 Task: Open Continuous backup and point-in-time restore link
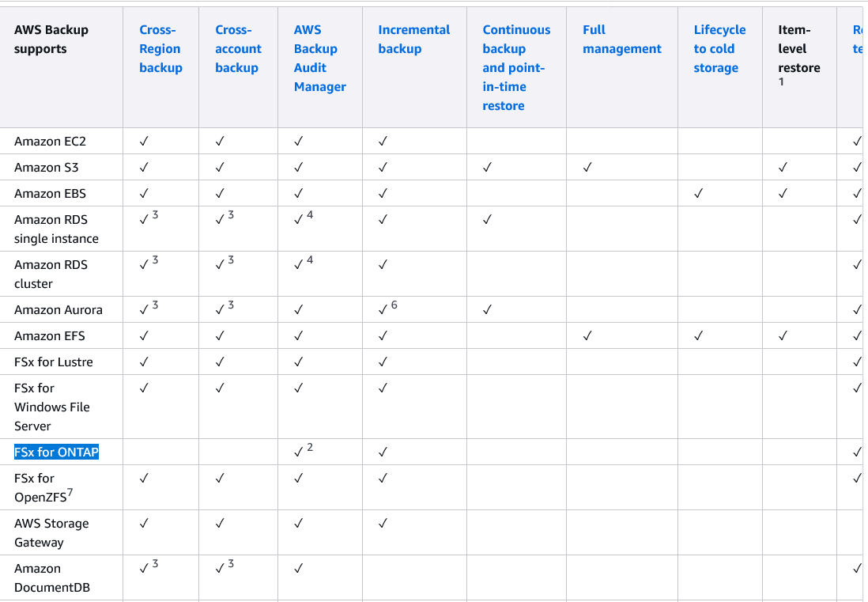[516, 68]
